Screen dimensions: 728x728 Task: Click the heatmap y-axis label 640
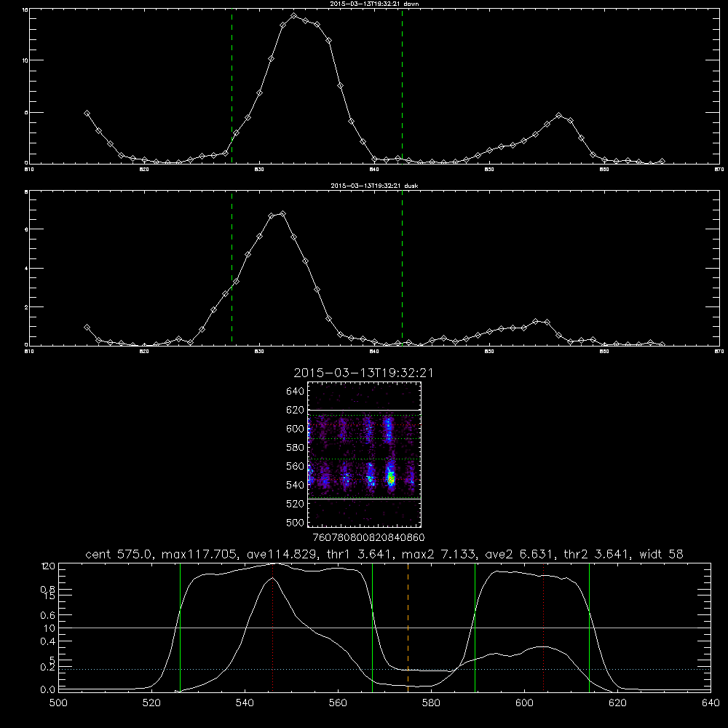[x=296, y=392]
